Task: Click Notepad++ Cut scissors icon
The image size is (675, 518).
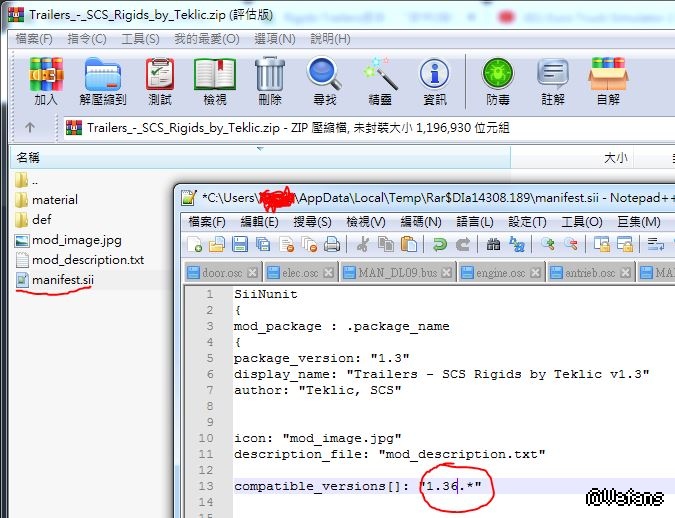Action: (363, 245)
